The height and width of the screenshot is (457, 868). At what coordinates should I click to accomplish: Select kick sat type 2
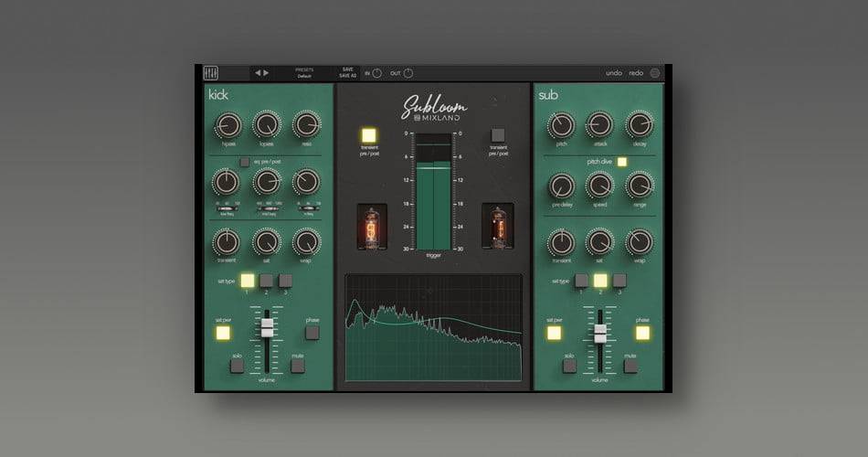coord(266,281)
